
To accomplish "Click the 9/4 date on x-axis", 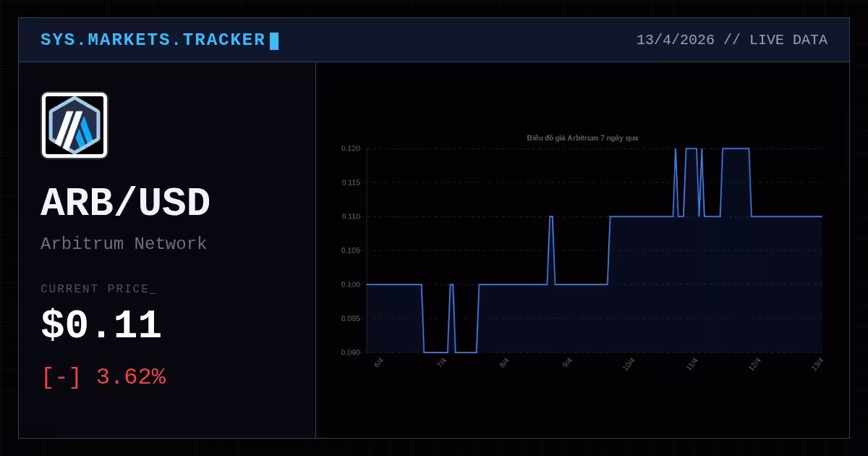I will click(x=567, y=363).
